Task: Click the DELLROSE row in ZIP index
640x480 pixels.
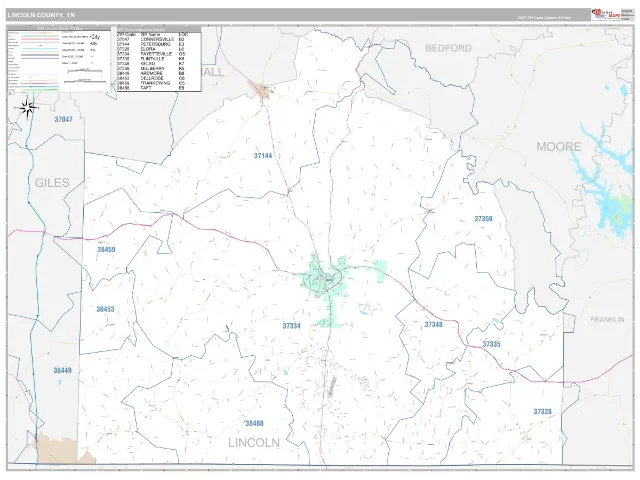Action: point(151,78)
